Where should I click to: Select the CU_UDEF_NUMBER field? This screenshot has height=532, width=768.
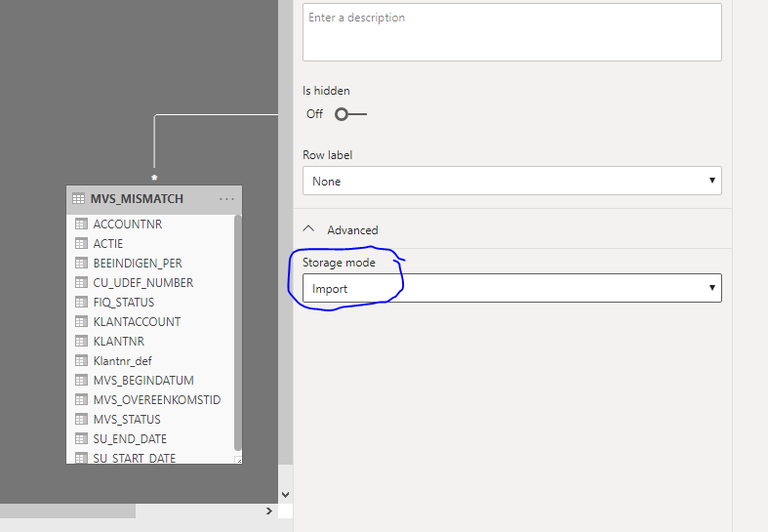pos(143,283)
